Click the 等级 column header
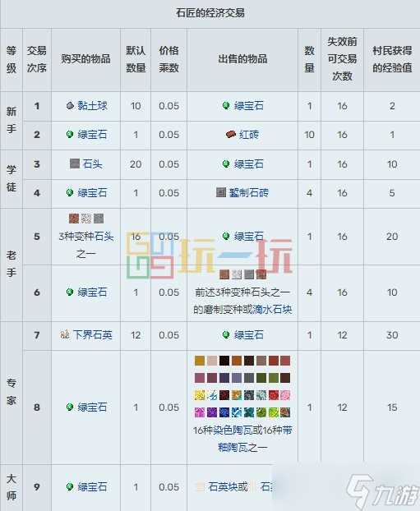Screen dimensions: 420x511 coord(12,59)
